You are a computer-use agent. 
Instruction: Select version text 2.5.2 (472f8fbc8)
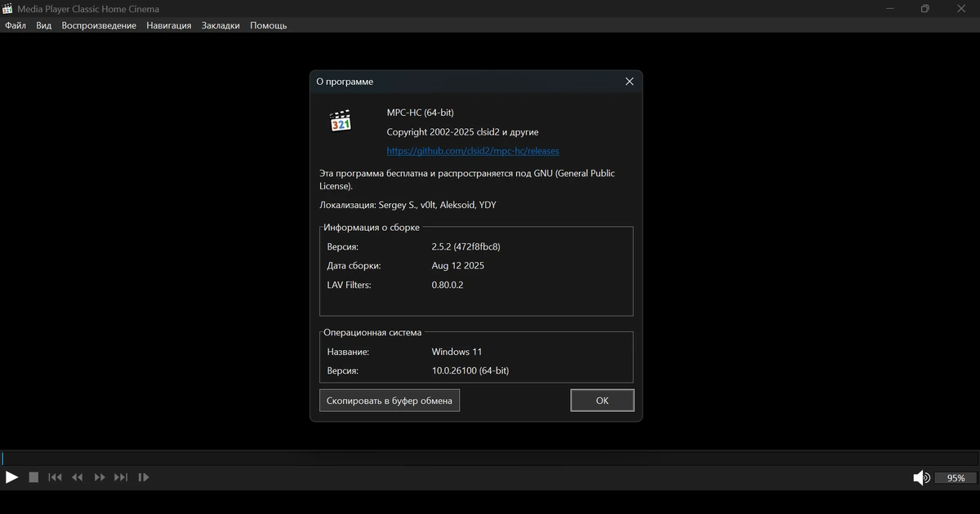[x=465, y=246]
